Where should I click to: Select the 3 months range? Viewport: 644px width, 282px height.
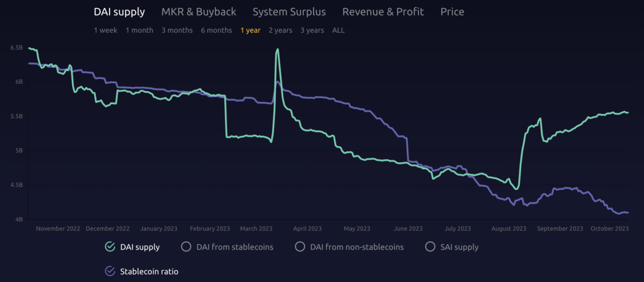[177, 30]
